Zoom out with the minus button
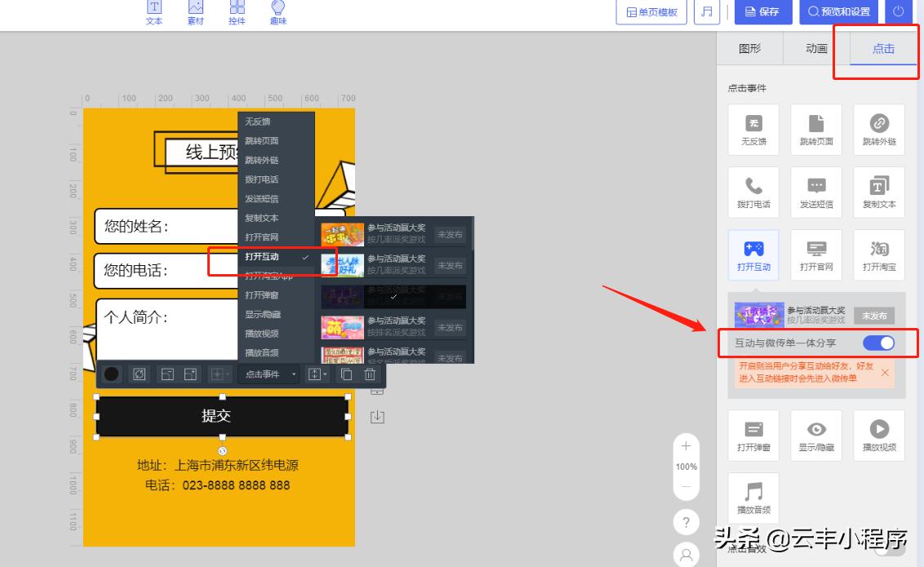 686,487
